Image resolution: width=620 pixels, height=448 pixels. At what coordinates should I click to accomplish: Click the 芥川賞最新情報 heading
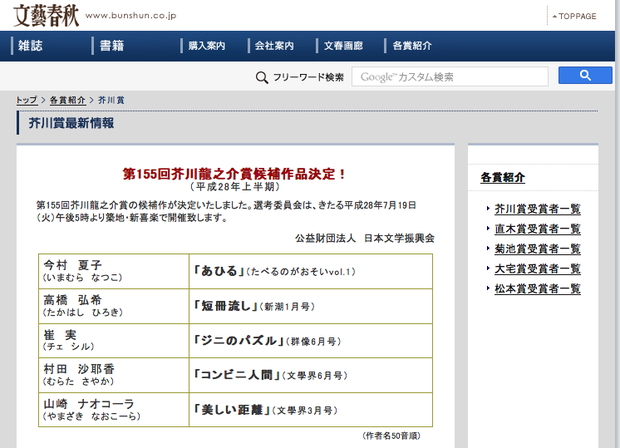click(x=71, y=123)
